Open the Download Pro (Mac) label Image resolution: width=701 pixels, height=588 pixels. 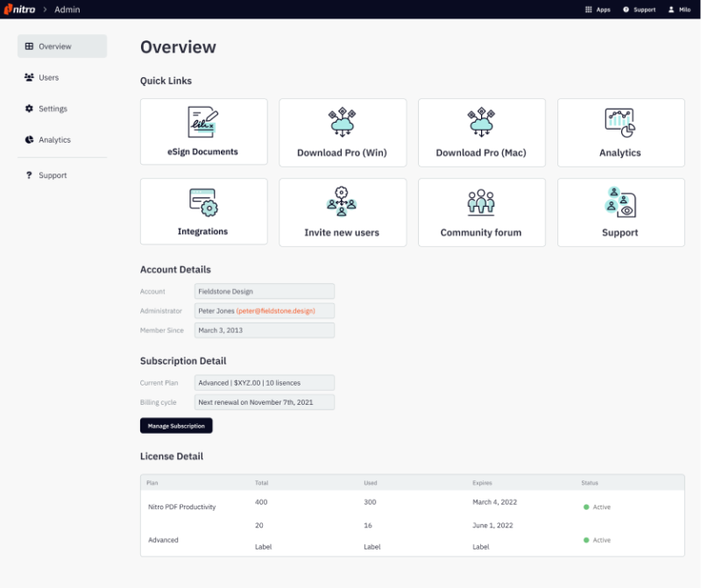(481, 153)
